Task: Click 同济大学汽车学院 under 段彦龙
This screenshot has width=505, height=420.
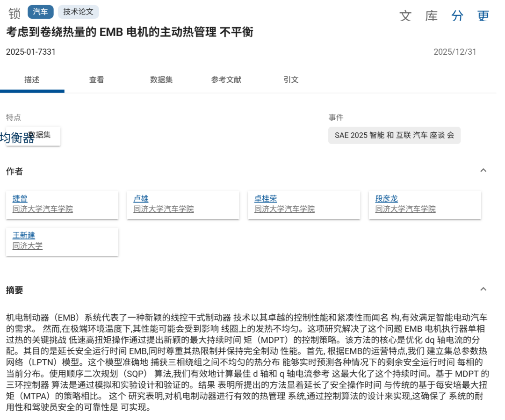Action: click(x=405, y=209)
